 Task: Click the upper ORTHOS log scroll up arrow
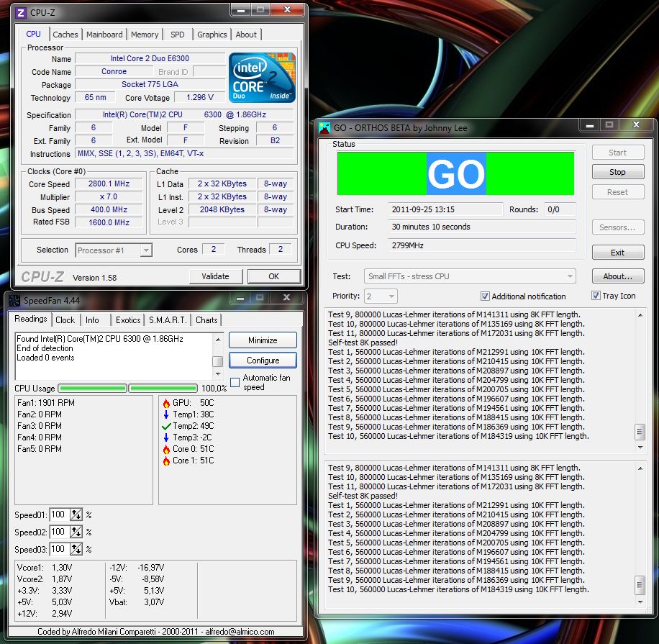tap(640, 315)
